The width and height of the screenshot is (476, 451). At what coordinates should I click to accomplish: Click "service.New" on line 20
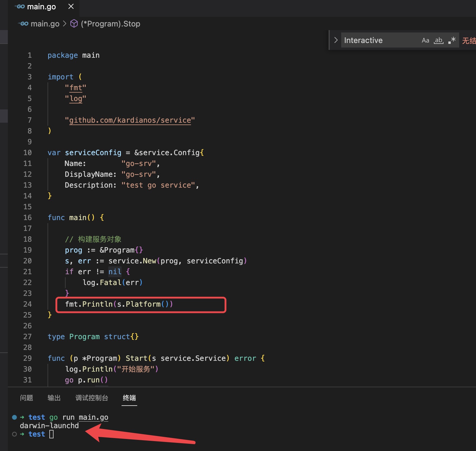point(132,261)
